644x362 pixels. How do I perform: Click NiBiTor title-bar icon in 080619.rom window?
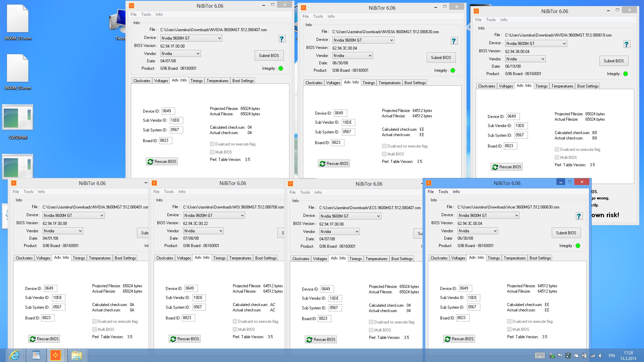tap(476, 11)
